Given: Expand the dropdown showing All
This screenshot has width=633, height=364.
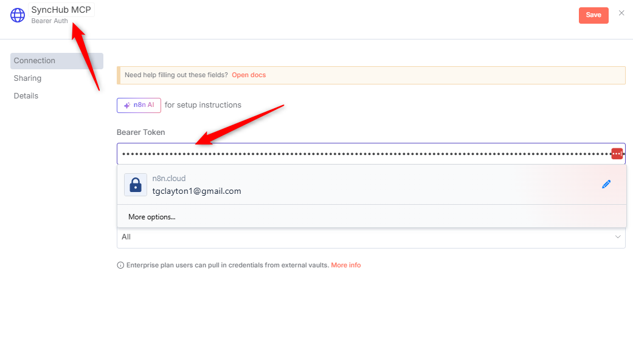Looking at the screenshot, I should (370, 237).
